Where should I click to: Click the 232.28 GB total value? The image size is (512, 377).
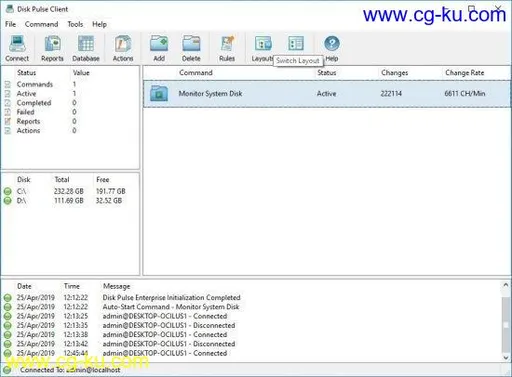pos(69,191)
